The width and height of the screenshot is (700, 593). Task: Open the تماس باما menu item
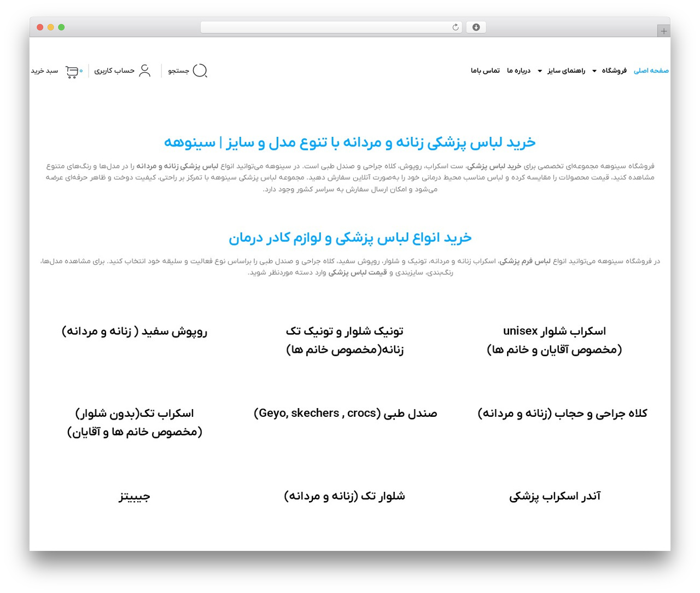tap(485, 71)
